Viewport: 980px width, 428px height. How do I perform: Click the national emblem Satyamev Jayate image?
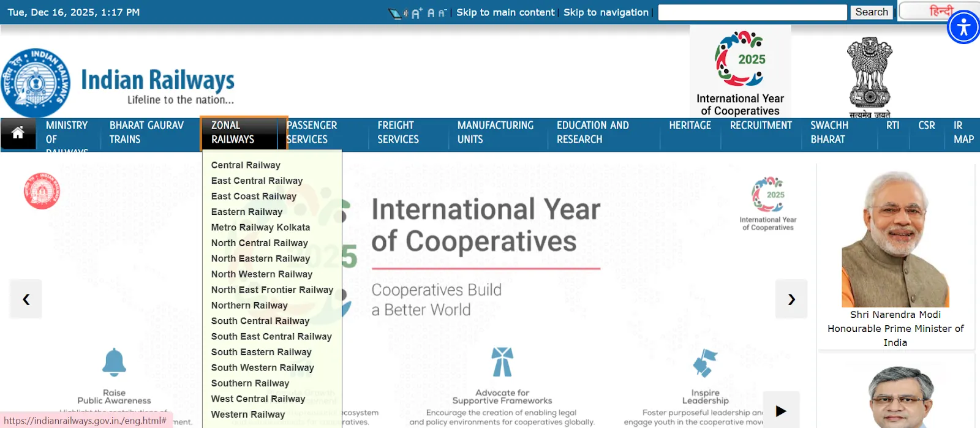click(x=869, y=77)
